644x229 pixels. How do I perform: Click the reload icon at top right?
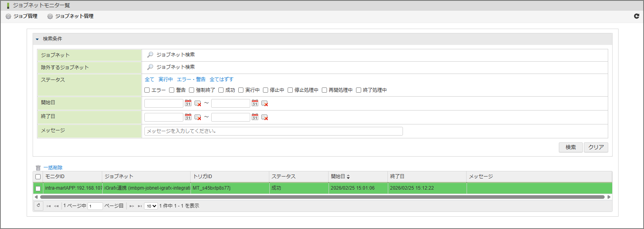click(x=636, y=16)
